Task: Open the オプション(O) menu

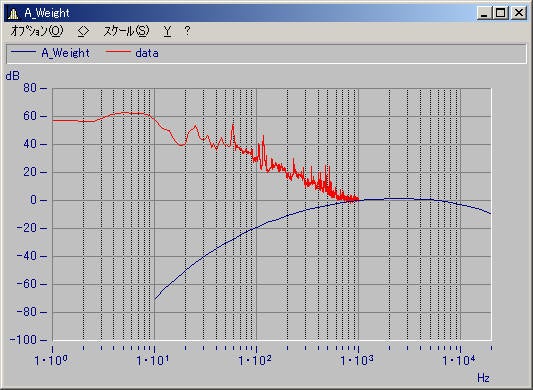Action: 37,31
